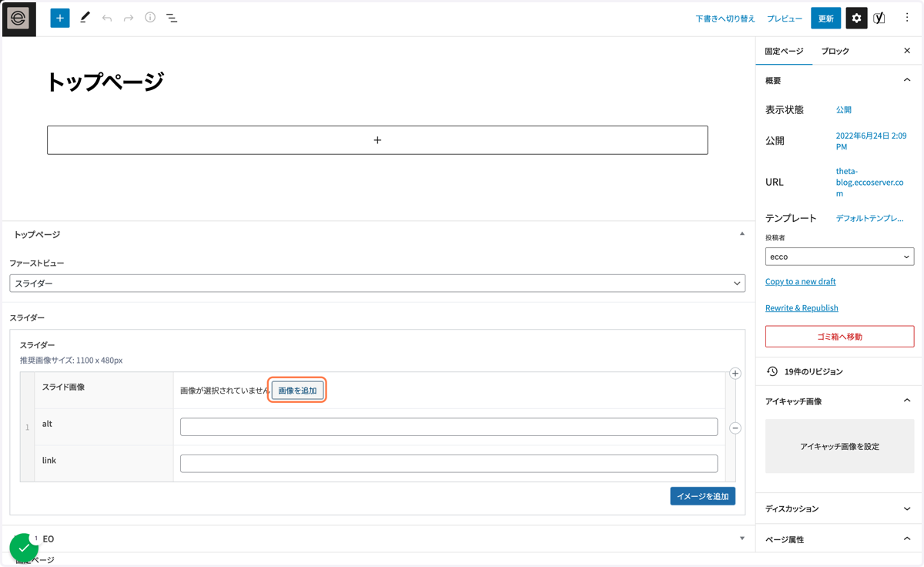Redo the last undone change
Image resolution: width=924 pixels, height=567 pixels.
[x=129, y=18]
